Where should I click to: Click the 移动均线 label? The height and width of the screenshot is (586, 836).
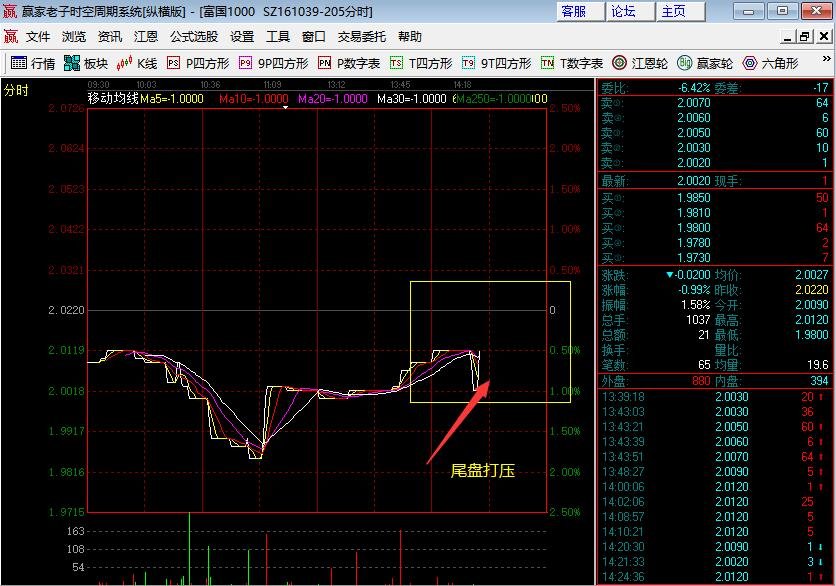(113, 98)
